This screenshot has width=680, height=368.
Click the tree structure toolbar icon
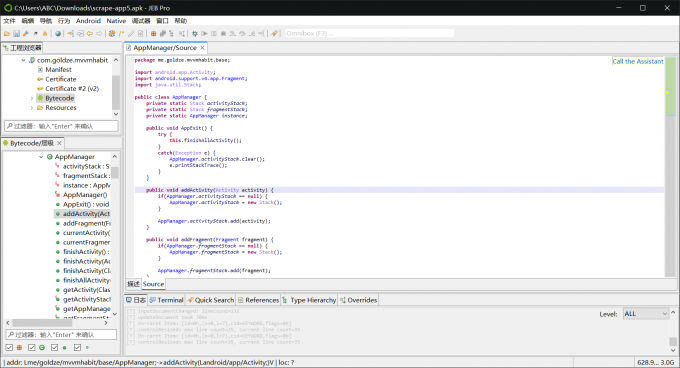(x=172, y=33)
